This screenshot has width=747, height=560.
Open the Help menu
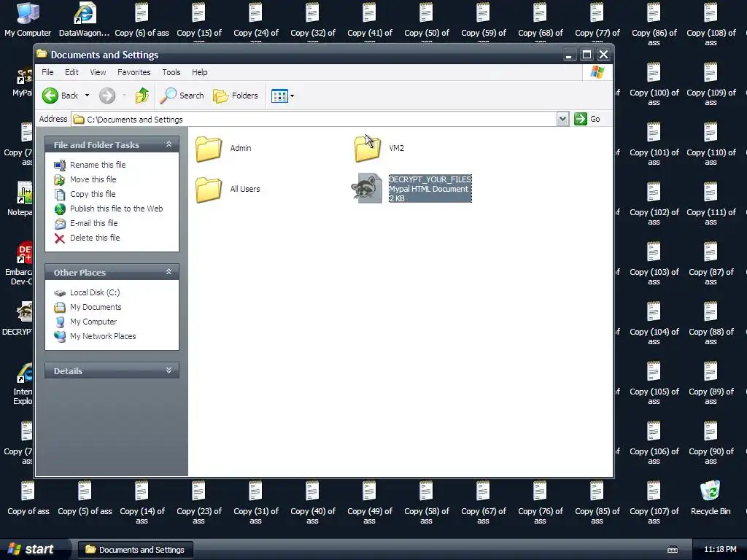(200, 72)
